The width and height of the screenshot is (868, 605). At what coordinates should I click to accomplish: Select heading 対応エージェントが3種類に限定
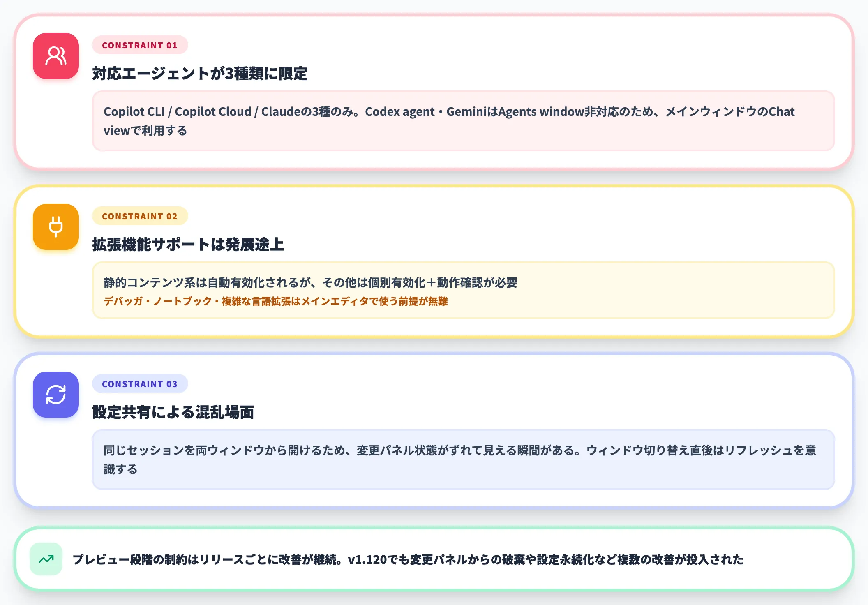200,74
